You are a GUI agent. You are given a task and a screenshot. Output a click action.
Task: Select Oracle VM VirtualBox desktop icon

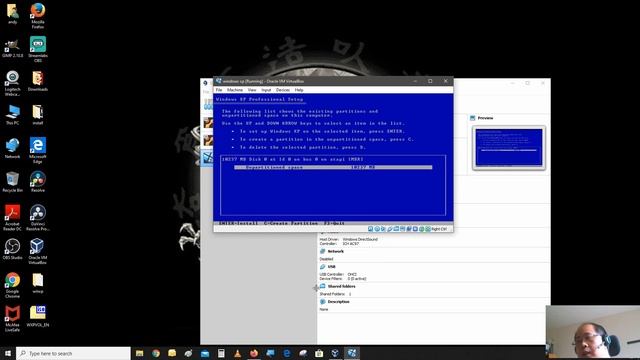pyautogui.click(x=38, y=251)
